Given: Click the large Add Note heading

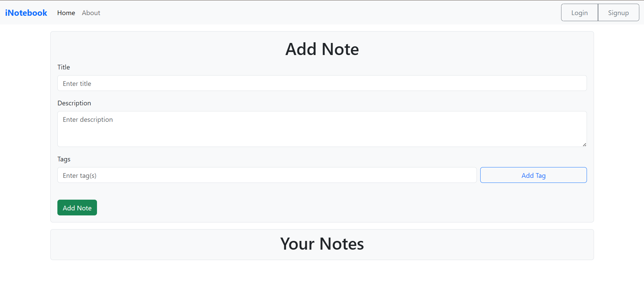Looking at the screenshot, I should pyautogui.click(x=322, y=49).
